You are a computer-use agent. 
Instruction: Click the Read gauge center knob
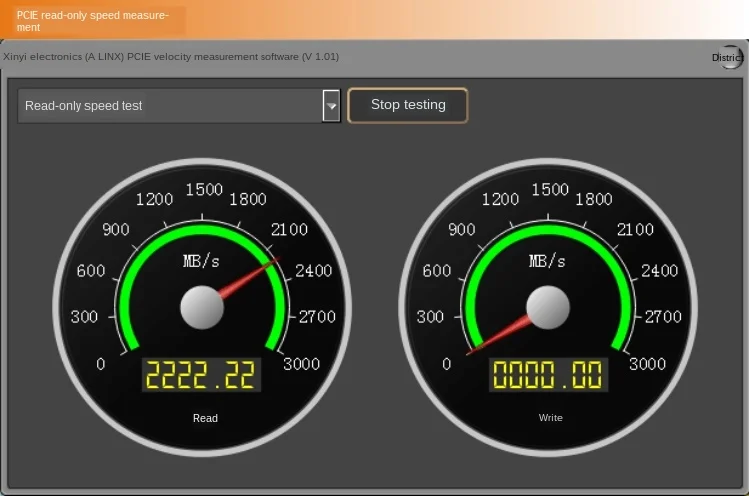tap(202, 308)
